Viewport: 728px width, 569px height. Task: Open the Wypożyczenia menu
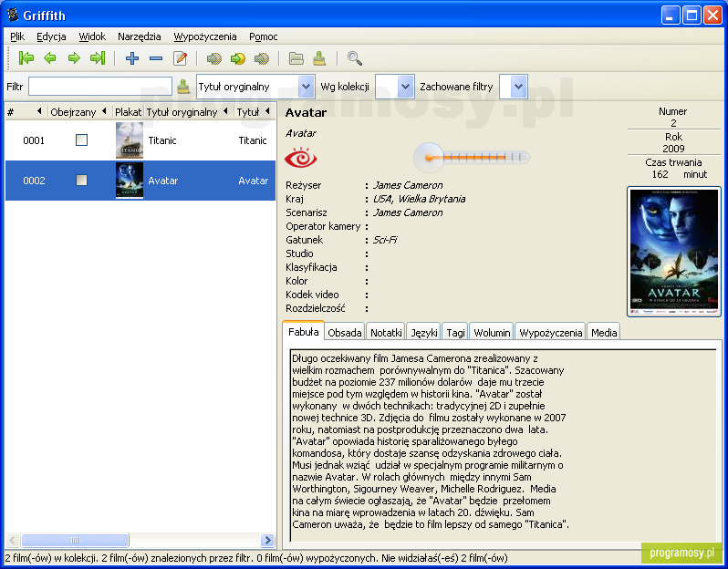[204, 36]
